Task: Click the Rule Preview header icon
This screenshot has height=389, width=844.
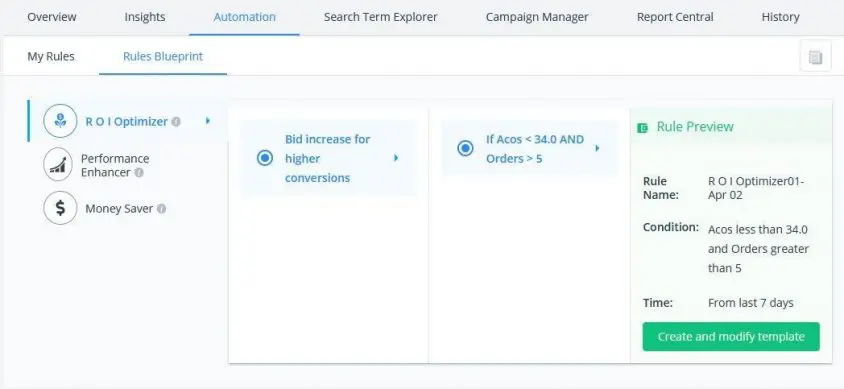Action: coord(643,128)
